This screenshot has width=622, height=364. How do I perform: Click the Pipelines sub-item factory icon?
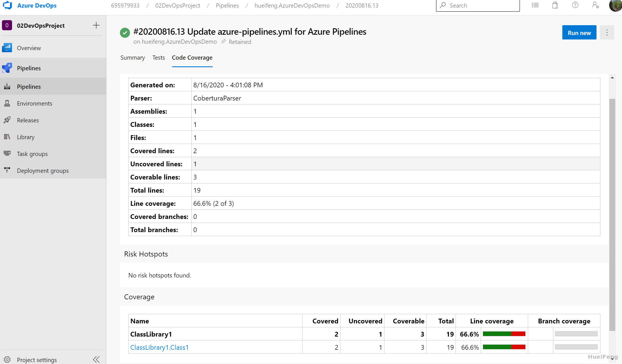[x=7, y=87]
